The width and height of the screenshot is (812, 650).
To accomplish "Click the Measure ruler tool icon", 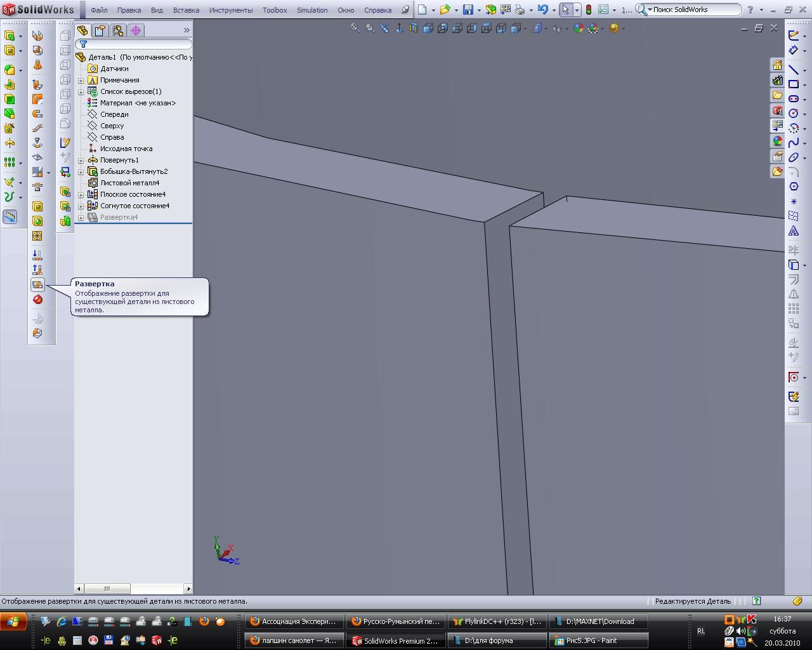I will tap(10, 217).
